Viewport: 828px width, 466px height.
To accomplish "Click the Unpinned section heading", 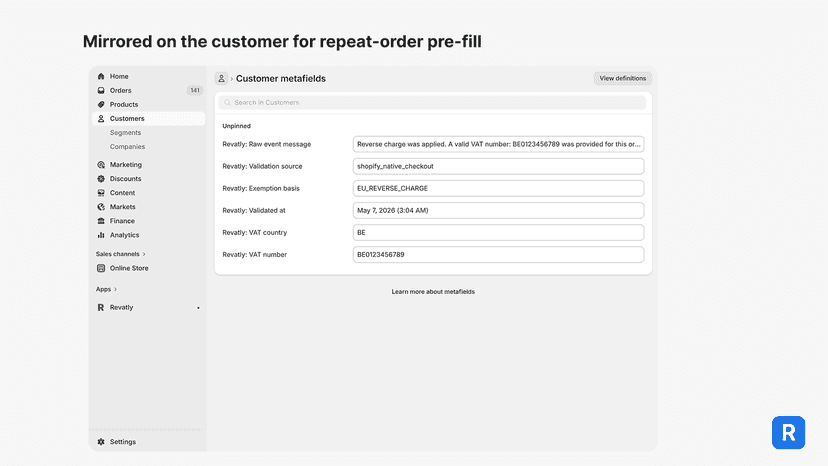I will click(237, 126).
